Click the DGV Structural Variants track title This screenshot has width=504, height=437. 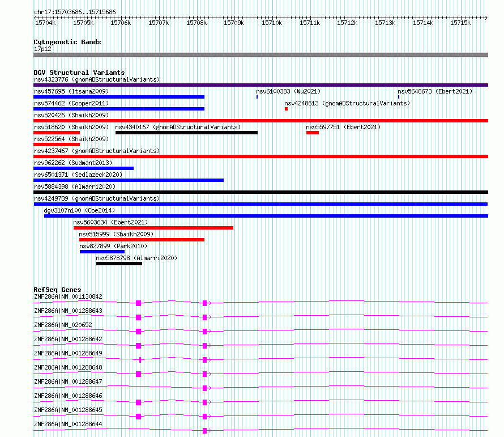[x=79, y=73]
